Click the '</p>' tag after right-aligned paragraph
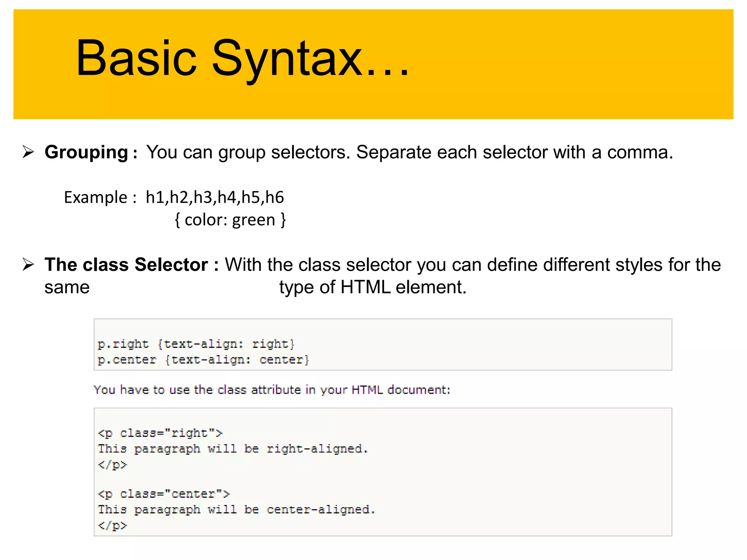Viewport: 747px width, 560px height. click(112, 465)
